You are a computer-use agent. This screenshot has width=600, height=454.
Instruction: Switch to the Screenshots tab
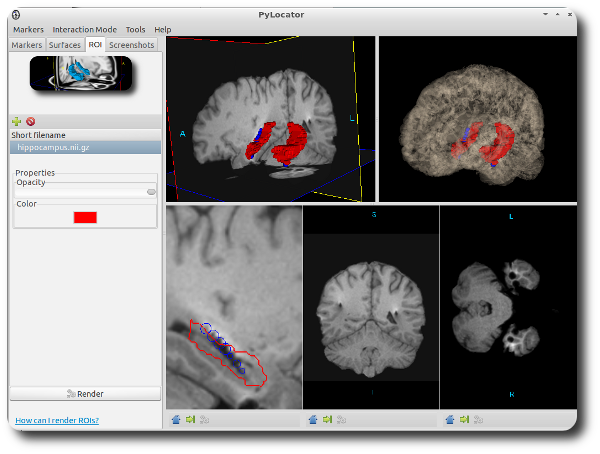click(132, 45)
